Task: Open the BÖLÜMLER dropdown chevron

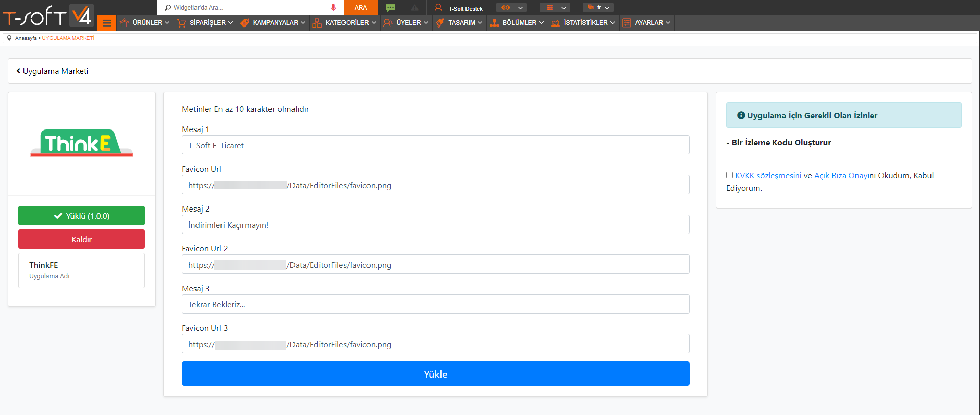Action: click(x=542, y=23)
